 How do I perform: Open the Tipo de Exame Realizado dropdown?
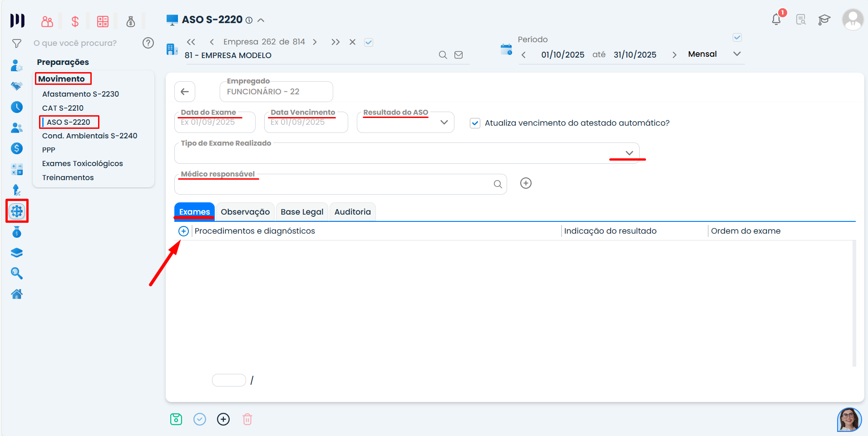click(x=629, y=153)
